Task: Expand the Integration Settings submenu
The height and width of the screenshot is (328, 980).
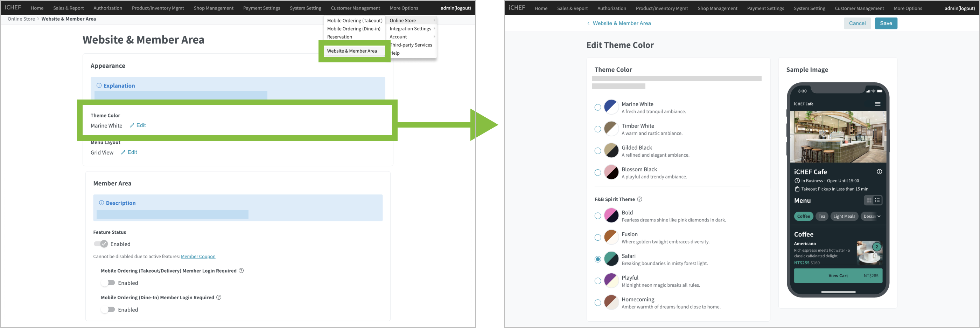Action: [411, 29]
